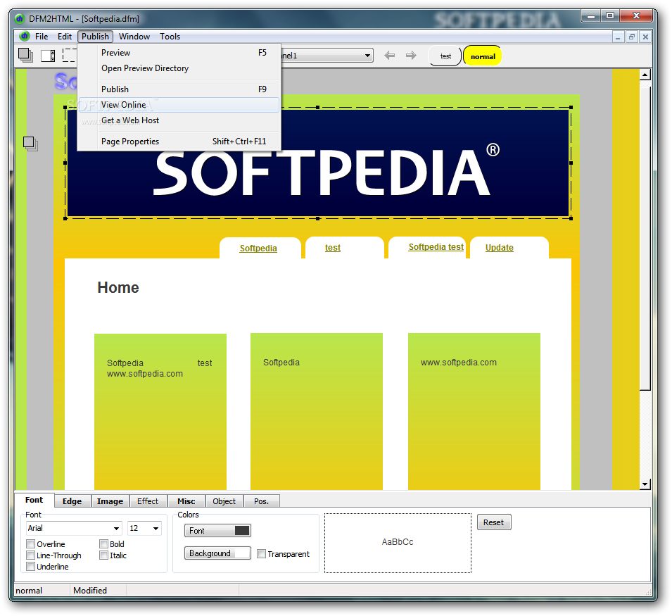Open the Arial font name dropdown
672x616 pixels.
coord(116,528)
